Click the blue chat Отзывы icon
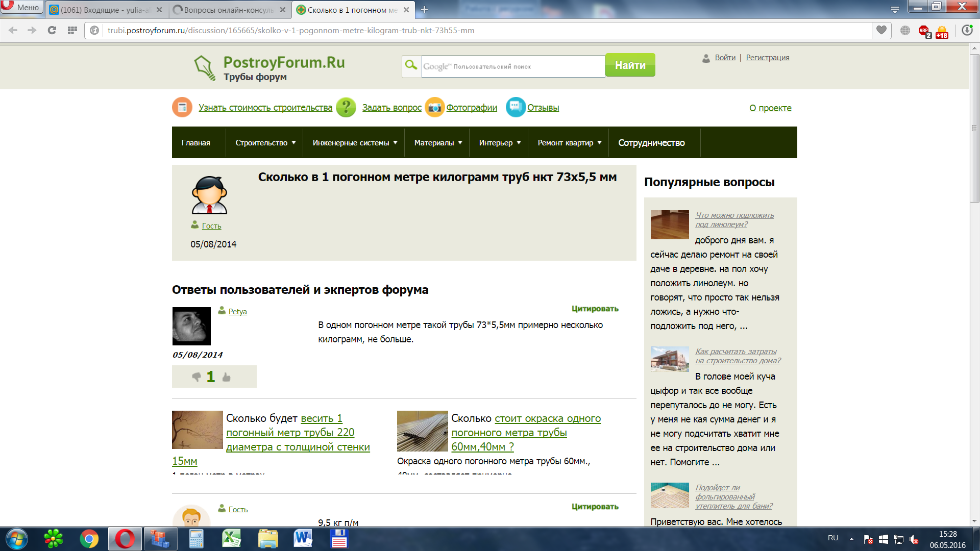The height and width of the screenshot is (551, 980). (516, 107)
